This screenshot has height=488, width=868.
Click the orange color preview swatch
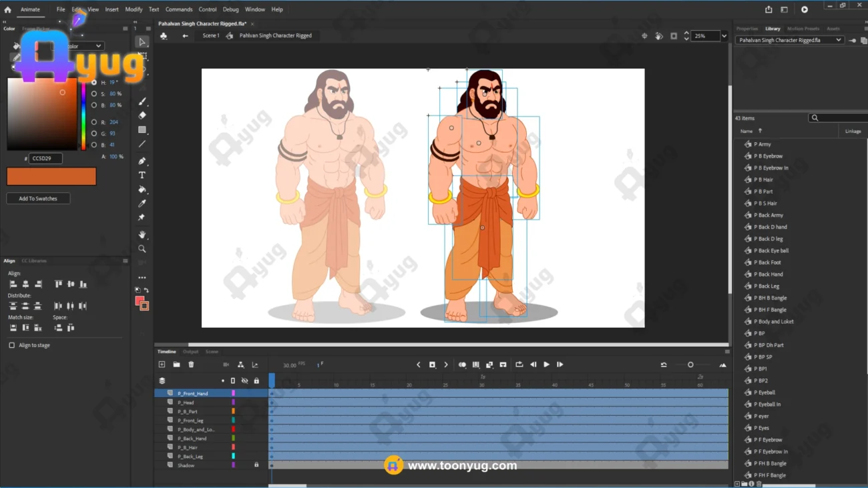[51, 176]
